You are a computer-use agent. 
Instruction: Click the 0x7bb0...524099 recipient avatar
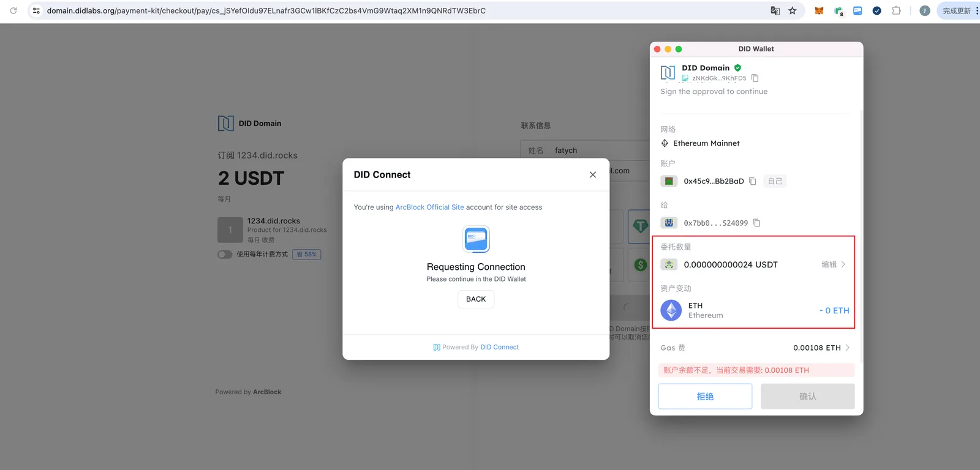pos(669,223)
